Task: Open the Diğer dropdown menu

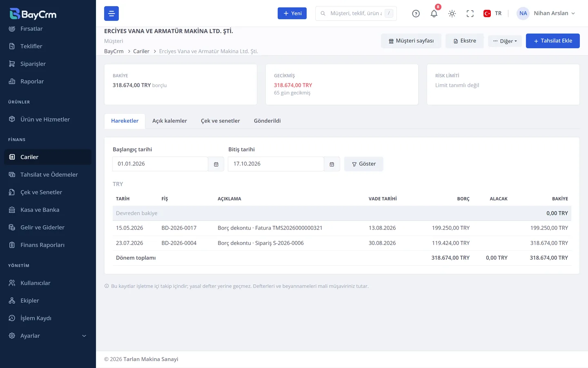Action: tap(505, 41)
